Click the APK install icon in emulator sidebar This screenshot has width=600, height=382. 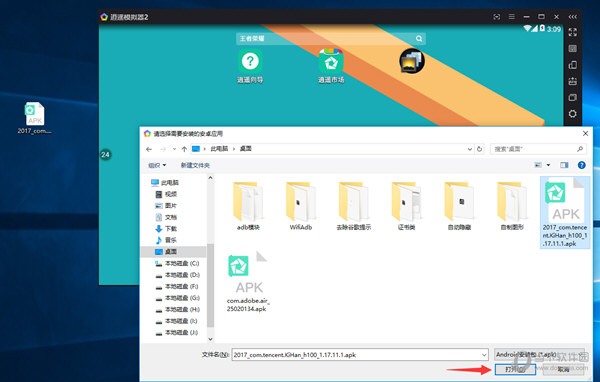[572, 81]
